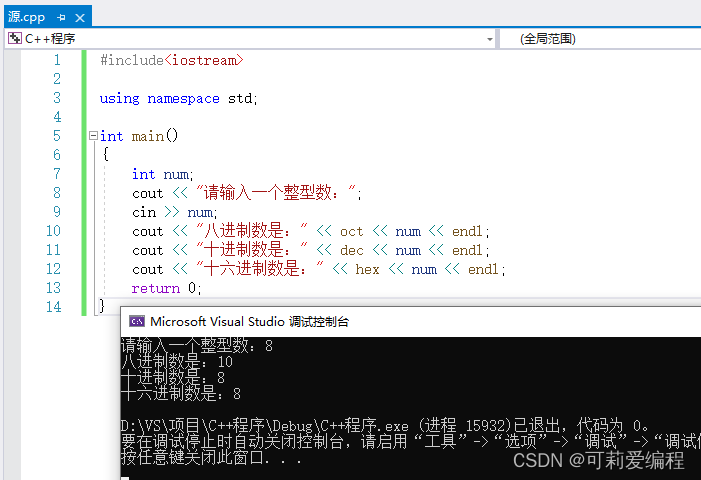Viewport: 701px width, 480px height.
Task: Close the 源.cpp tab
Action: click(x=80, y=18)
